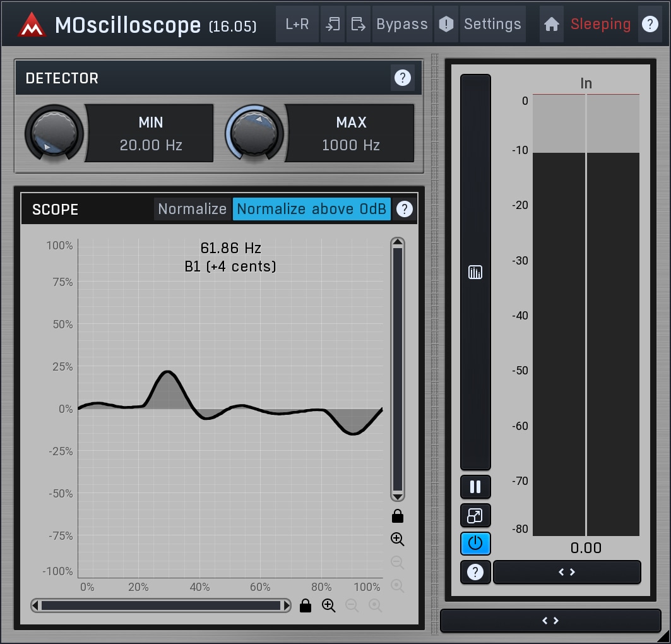
Task: Toggle vertical zoom lock icon
Action: pyautogui.click(x=398, y=516)
